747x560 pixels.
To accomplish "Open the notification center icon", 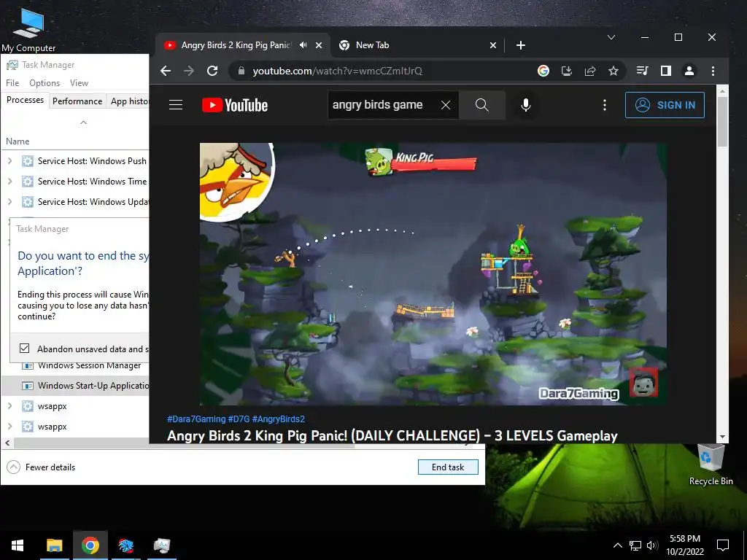I will tap(723, 545).
